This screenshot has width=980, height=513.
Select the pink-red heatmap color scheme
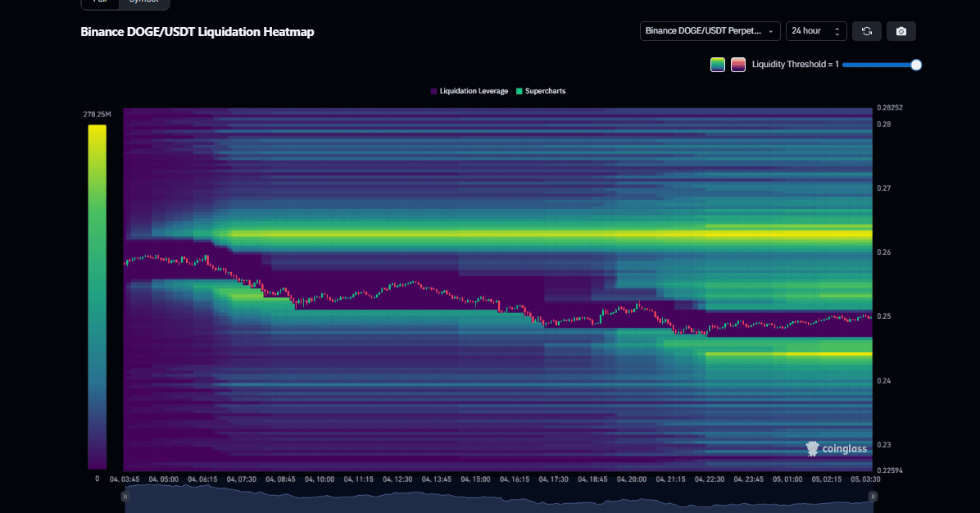[x=738, y=65]
